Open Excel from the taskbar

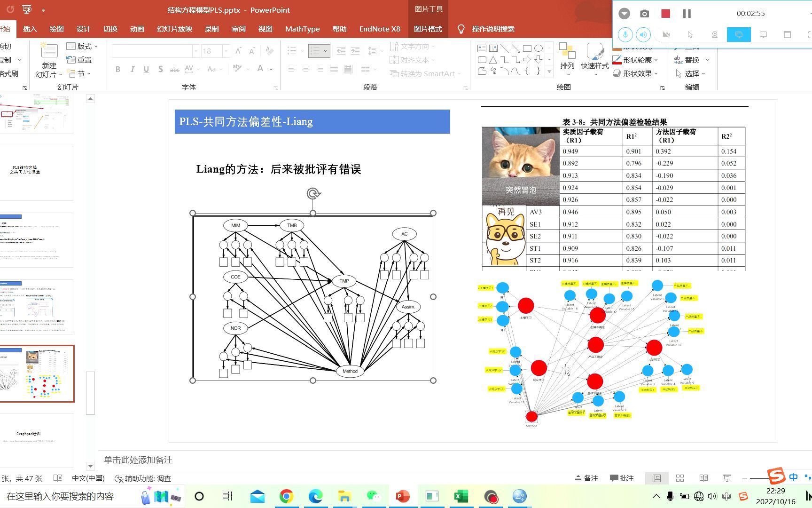(x=461, y=496)
